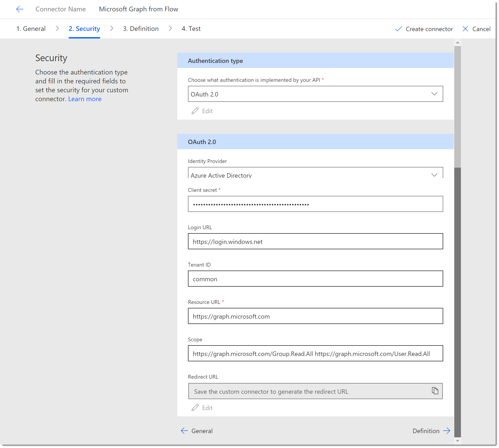Click the right arrow icon next to Definition
Screen dimensions: 499x448
point(446,430)
